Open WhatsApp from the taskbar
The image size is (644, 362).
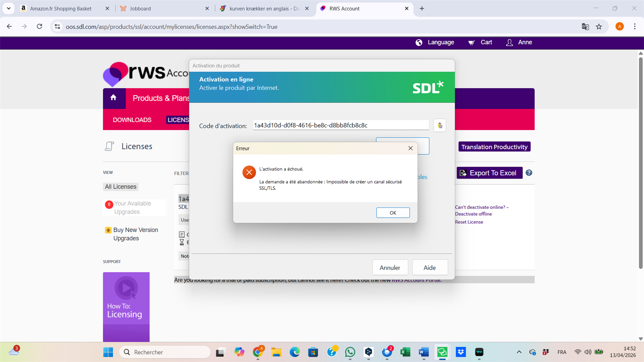click(x=350, y=352)
